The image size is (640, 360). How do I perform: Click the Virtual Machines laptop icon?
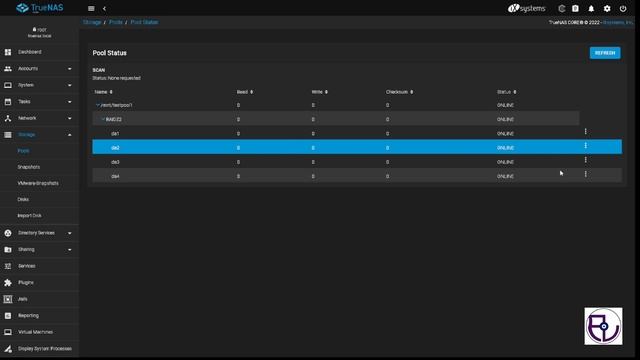(x=8, y=332)
